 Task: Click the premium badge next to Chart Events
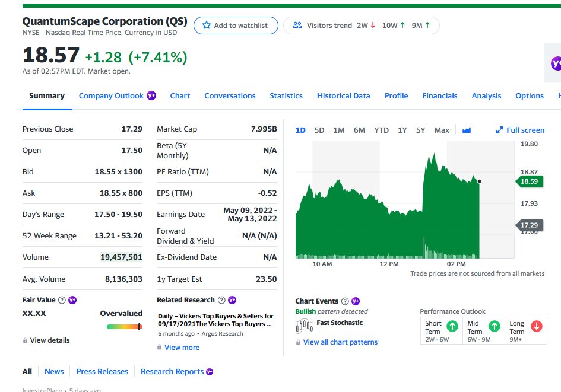(355, 301)
